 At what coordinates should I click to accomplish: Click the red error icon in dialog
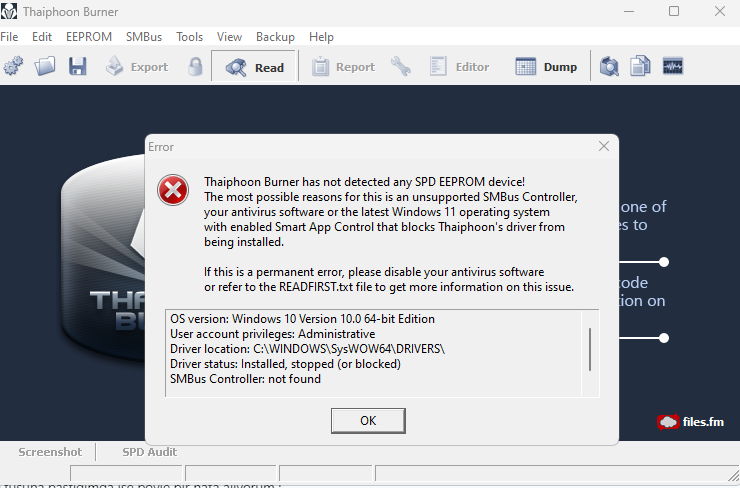click(x=173, y=190)
